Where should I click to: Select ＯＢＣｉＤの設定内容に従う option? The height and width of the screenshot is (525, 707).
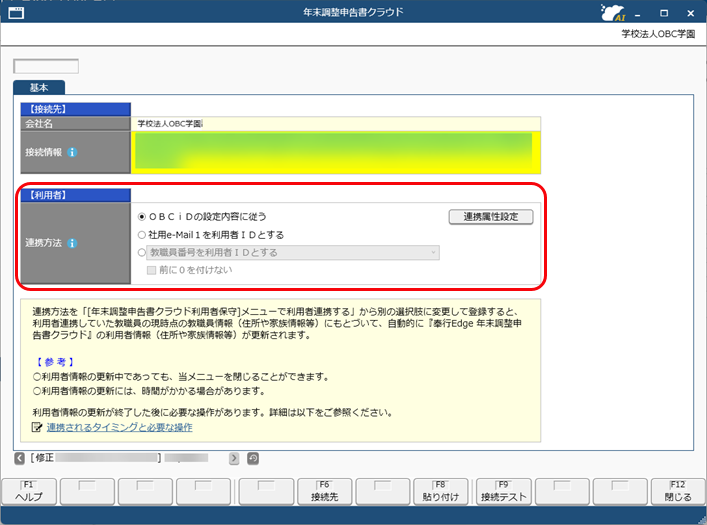click(142, 216)
